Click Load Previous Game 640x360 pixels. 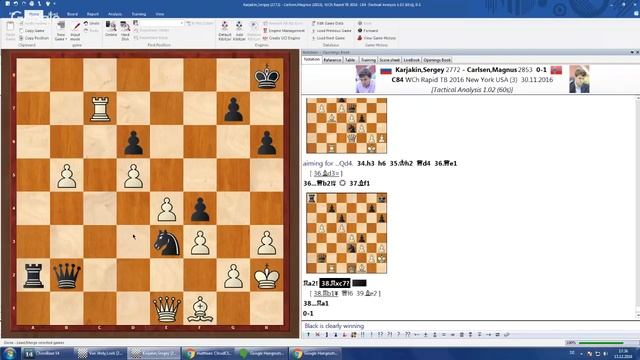point(331,31)
